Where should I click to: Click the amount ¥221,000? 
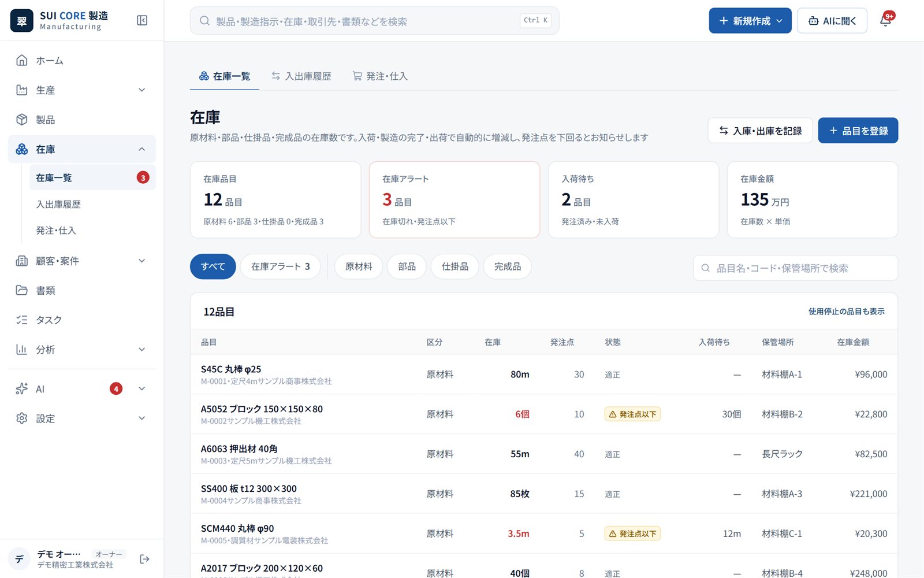point(869,494)
